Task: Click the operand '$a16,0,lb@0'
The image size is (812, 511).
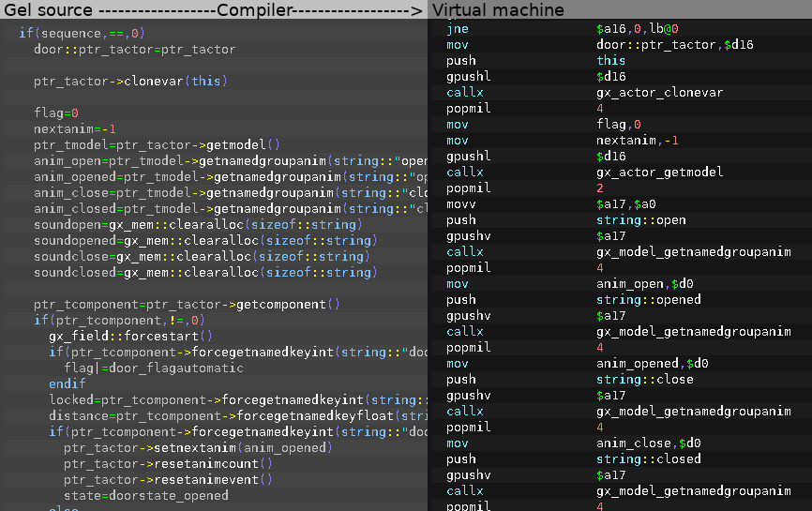Action: [x=637, y=29]
